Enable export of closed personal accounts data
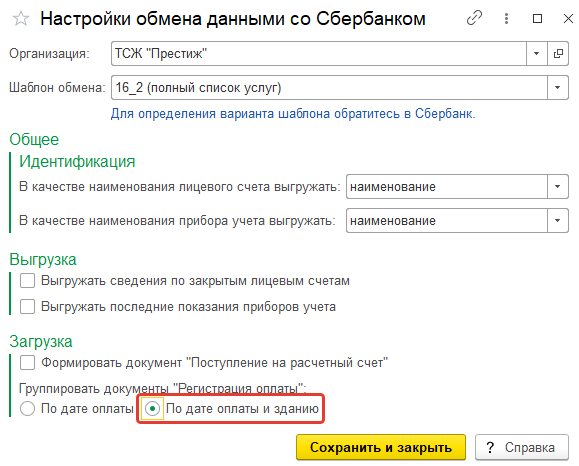Screen dimensions: 579x466 click(28, 281)
